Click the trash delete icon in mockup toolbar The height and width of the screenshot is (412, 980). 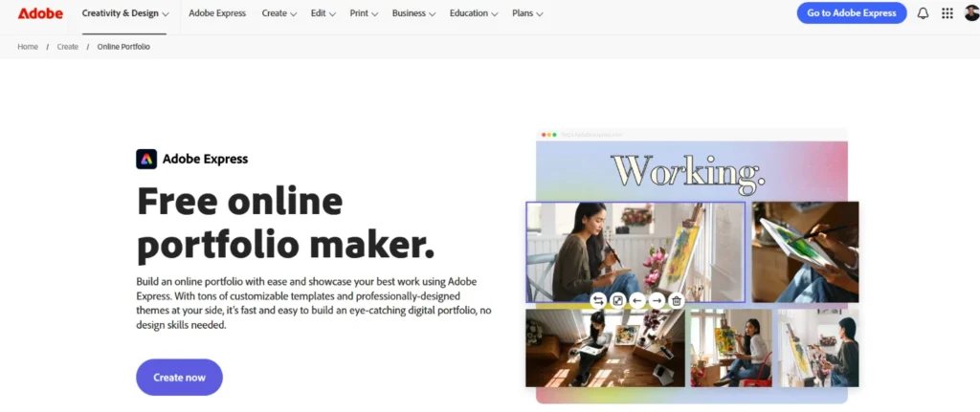676,301
